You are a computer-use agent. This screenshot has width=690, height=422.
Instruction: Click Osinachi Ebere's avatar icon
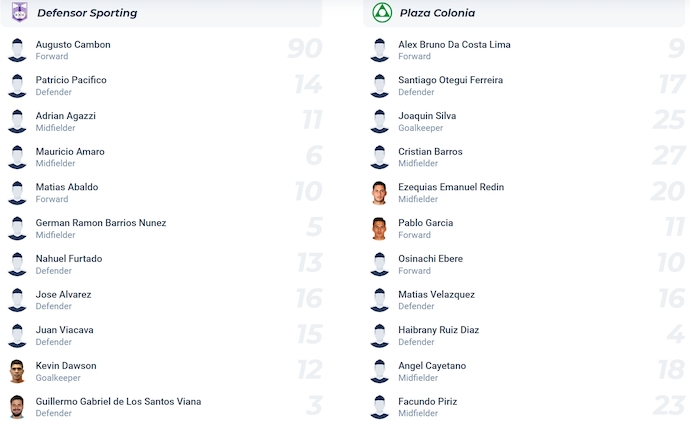pyautogui.click(x=379, y=264)
